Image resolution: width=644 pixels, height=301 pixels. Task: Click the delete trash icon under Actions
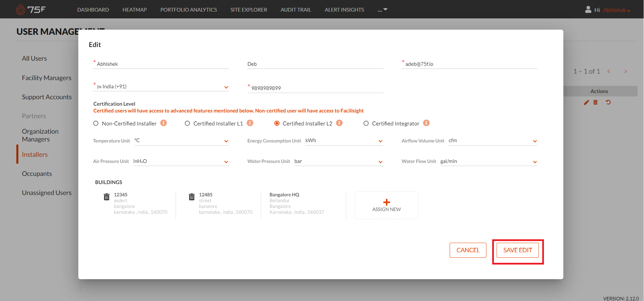(595, 102)
